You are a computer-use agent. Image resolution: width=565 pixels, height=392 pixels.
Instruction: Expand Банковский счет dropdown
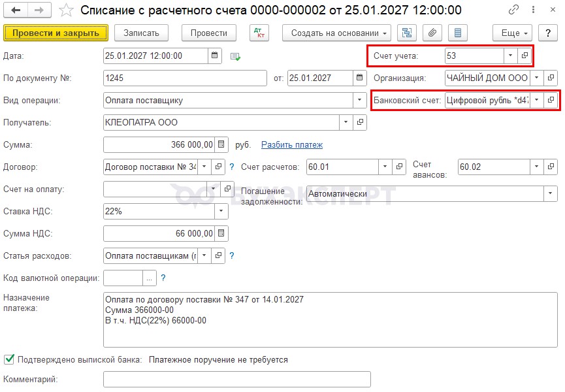(536, 100)
